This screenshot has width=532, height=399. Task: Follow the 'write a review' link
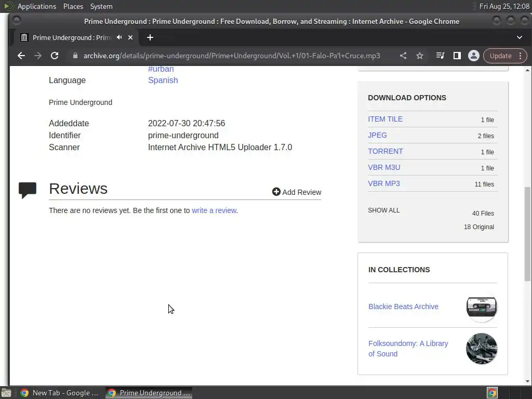(x=214, y=210)
